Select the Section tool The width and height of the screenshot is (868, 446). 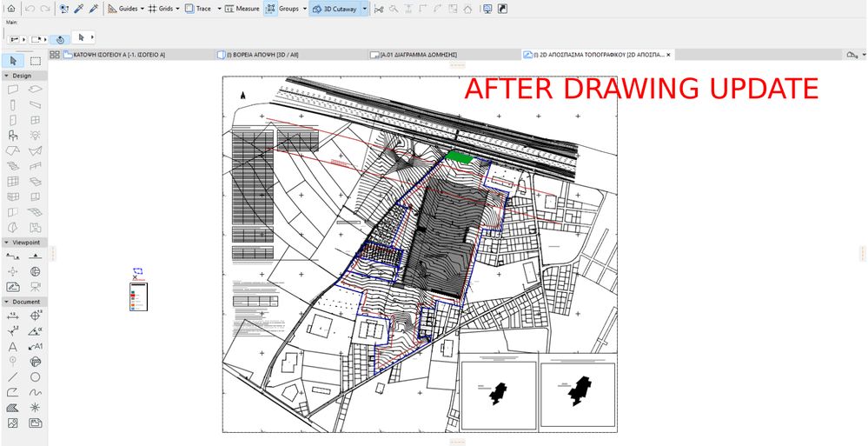(13, 256)
